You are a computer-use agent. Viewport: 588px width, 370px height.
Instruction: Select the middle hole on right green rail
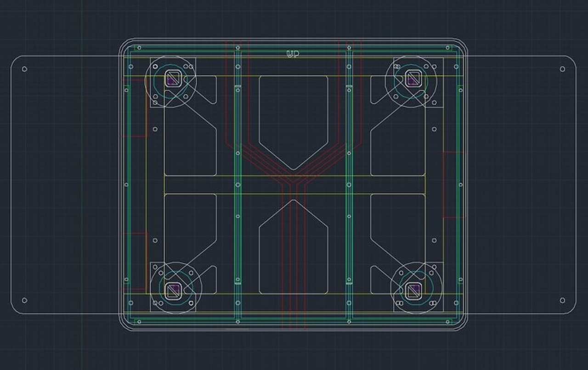pos(349,185)
